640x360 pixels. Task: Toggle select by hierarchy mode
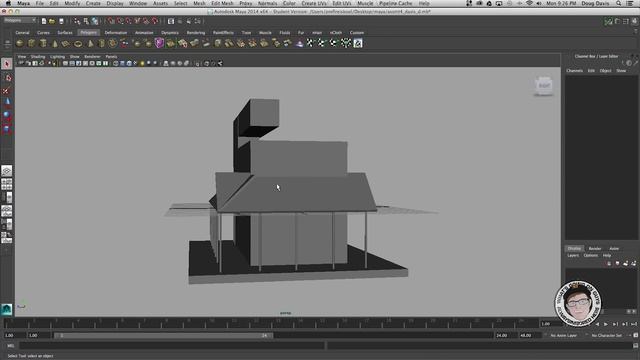click(x=77, y=21)
